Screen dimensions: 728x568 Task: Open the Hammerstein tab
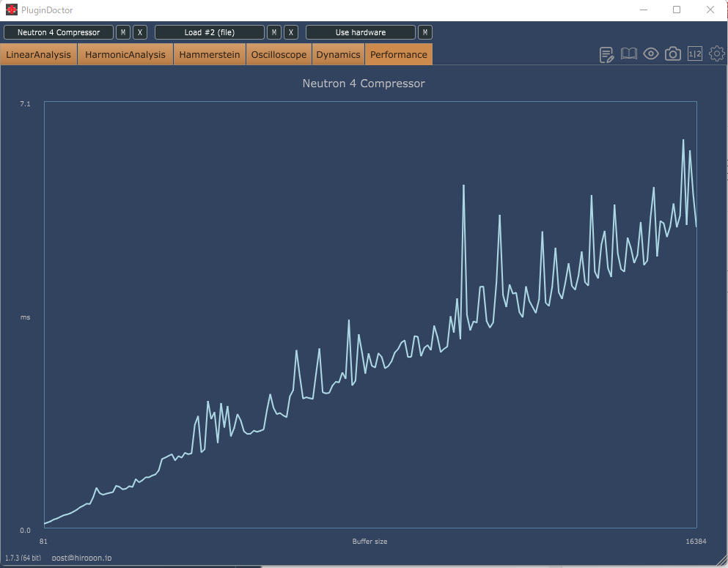point(210,54)
